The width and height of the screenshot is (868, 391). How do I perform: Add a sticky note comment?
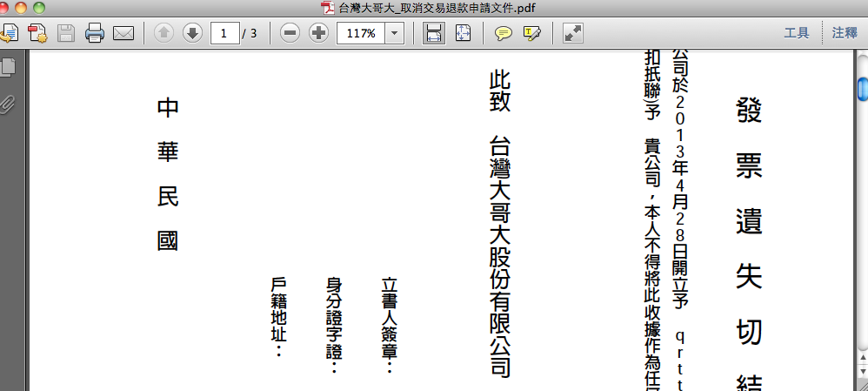point(503,33)
